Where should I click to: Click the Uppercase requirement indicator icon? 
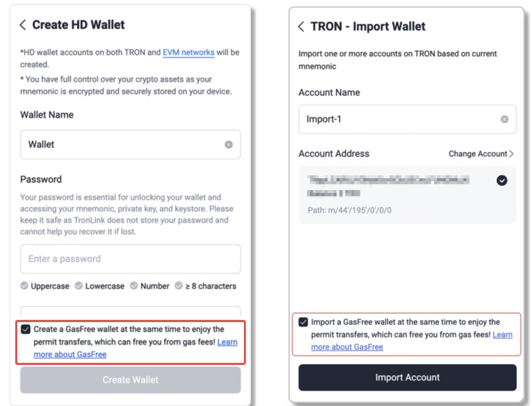pyautogui.click(x=24, y=286)
